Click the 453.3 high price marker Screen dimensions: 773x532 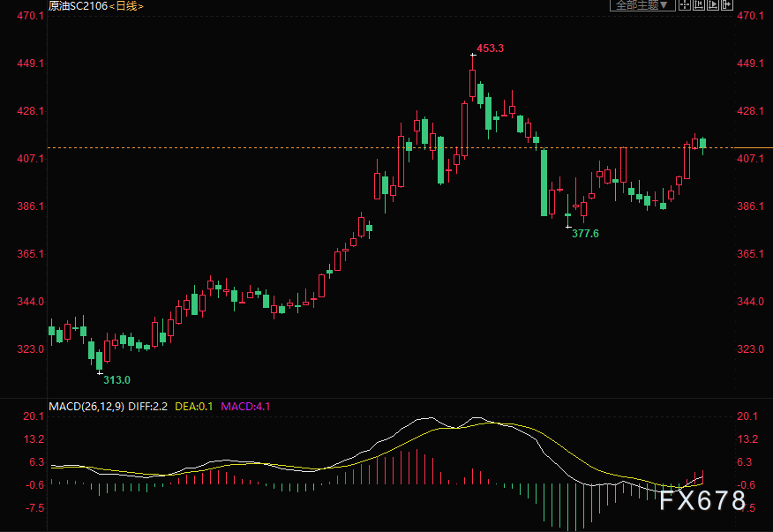(490, 49)
